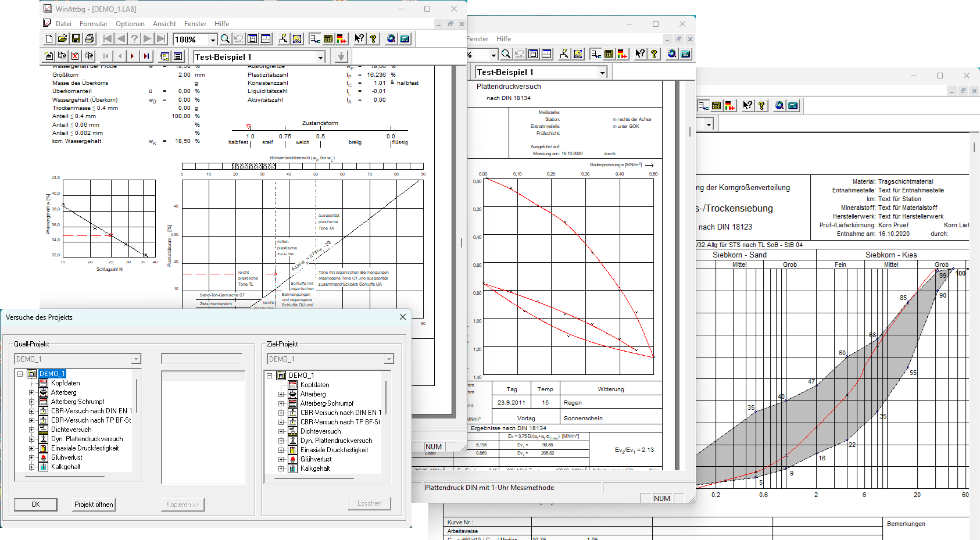Select Kopfdaten in Quell-Projekt tree
Screen dimensions: 980x540
66,383
